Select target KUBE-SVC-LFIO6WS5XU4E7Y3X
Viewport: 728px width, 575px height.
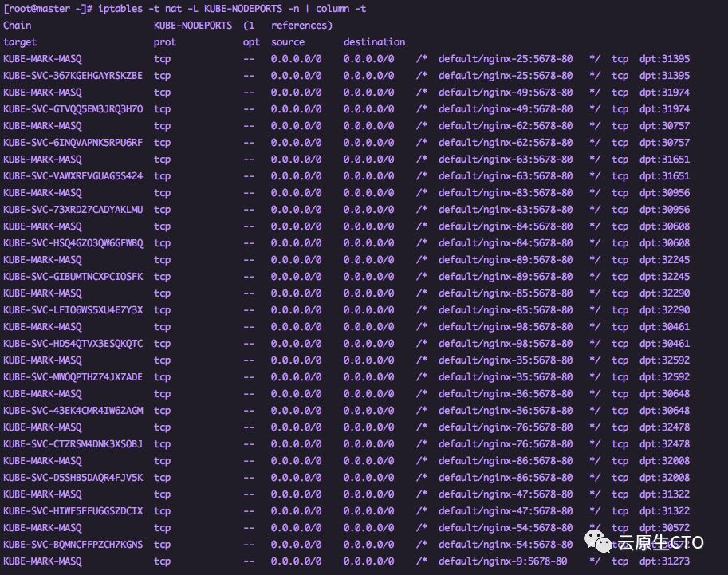[x=73, y=309]
